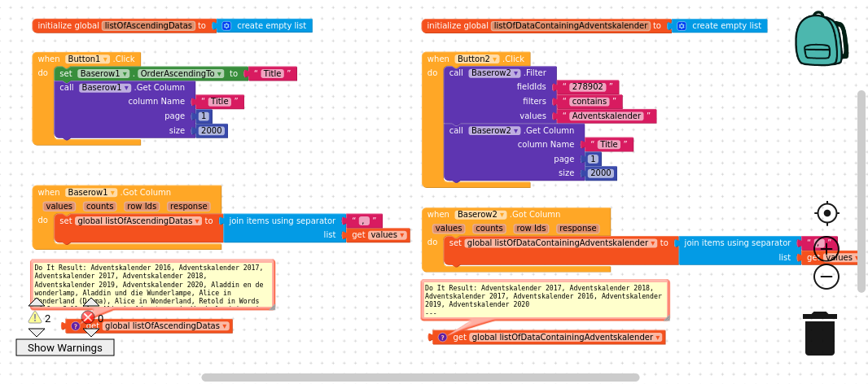Image resolution: width=868 pixels, height=384 pixels.
Task: Edit column Name "Title" in Baserow2 call
Action: click(610, 145)
